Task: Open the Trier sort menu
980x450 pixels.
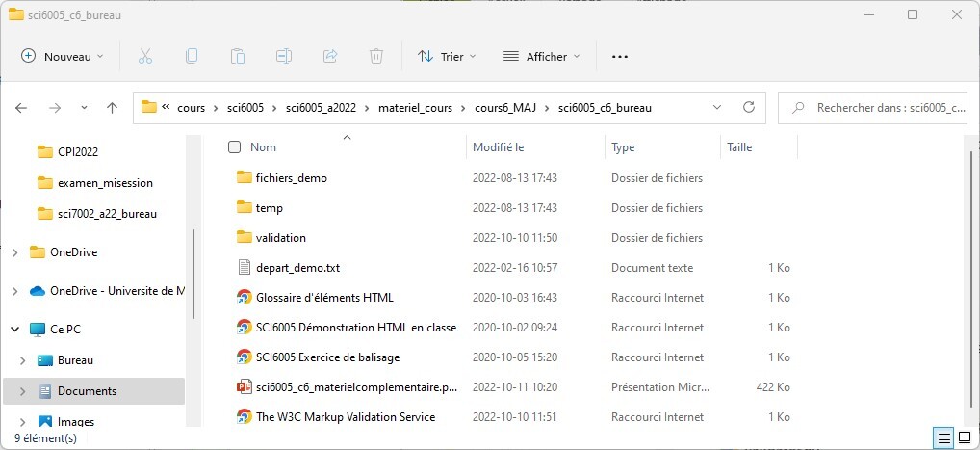Action: (447, 57)
